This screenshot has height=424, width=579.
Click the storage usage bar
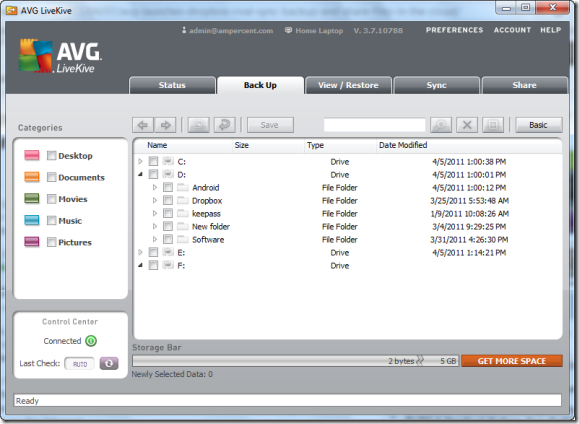coord(295,361)
